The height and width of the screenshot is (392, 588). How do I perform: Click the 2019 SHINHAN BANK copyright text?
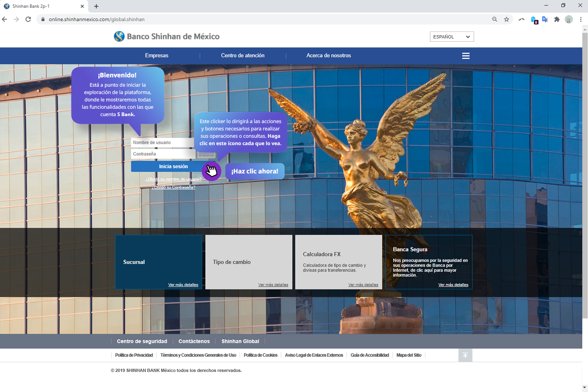(x=176, y=370)
